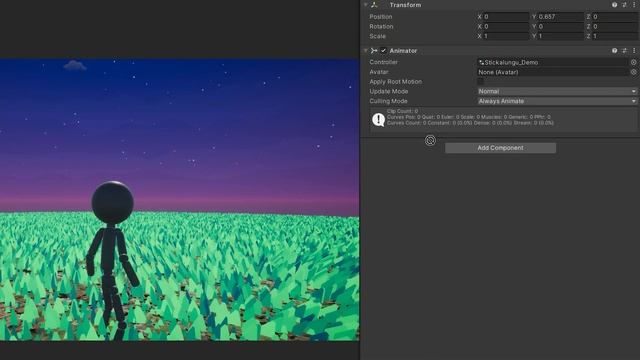Open Animator component preset selector icon
Screen dimensions: 640x360
point(624,51)
